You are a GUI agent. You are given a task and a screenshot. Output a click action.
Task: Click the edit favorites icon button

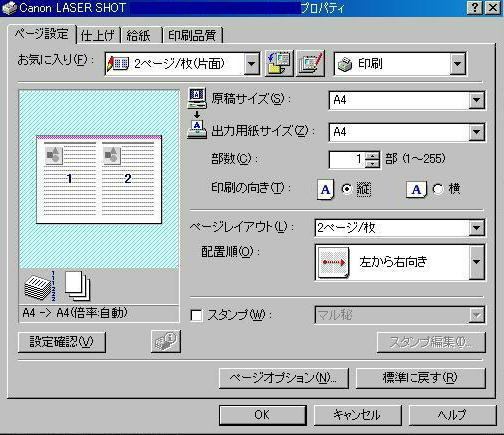pos(310,63)
